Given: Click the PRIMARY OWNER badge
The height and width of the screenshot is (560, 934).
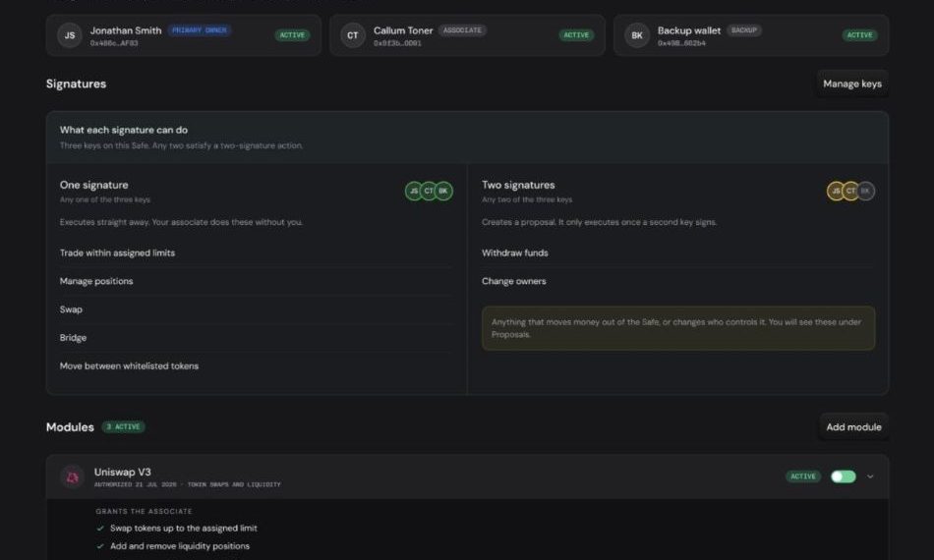Looking at the screenshot, I should 199,30.
